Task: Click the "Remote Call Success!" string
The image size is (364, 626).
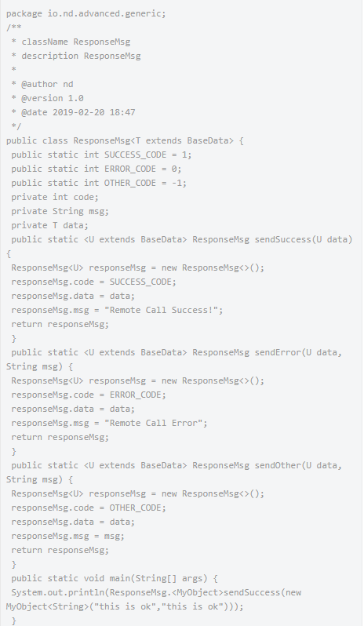Action: 164,310
